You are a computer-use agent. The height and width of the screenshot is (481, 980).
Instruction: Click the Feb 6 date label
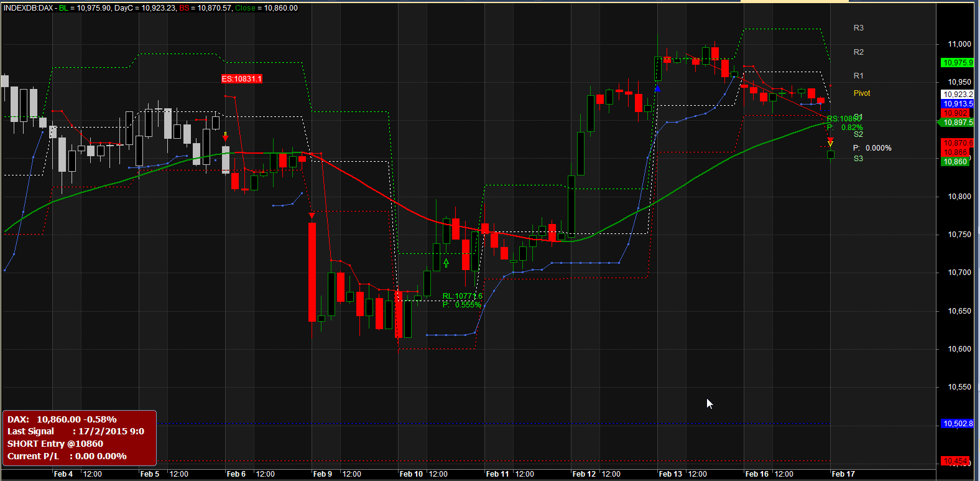click(x=236, y=474)
